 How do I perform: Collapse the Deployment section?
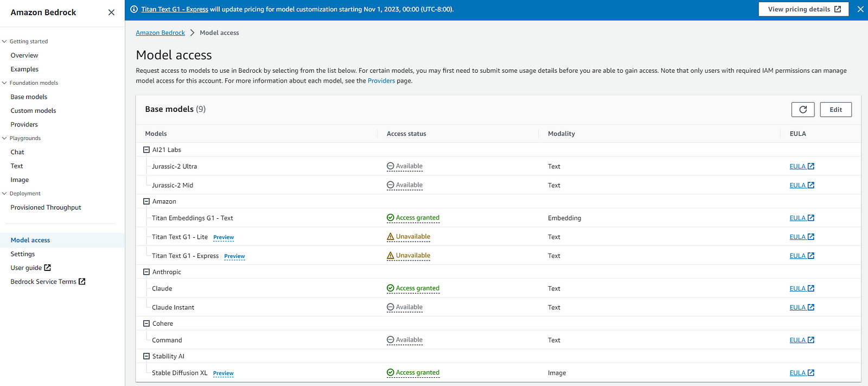[x=4, y=194]
